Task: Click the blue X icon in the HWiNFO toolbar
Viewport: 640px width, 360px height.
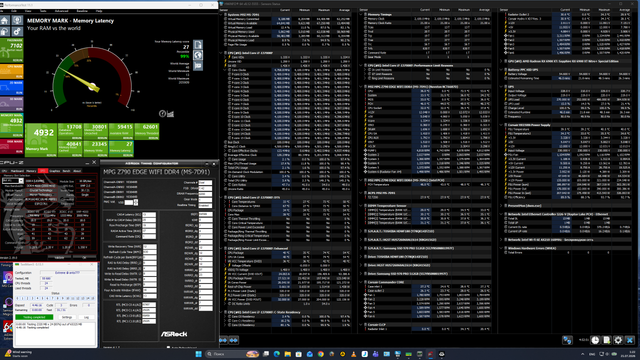Action: tap(630, 340)
